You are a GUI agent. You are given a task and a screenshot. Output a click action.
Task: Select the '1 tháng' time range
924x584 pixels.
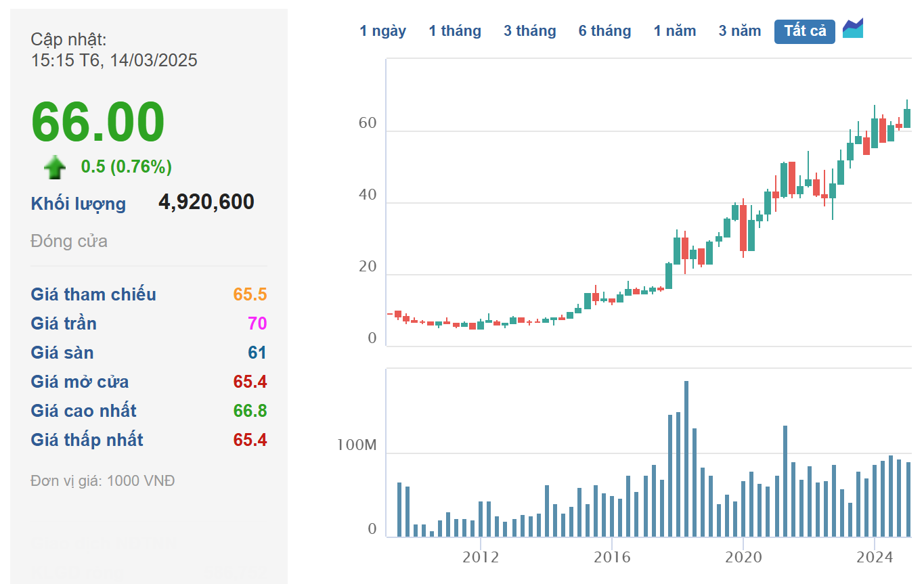455,31
